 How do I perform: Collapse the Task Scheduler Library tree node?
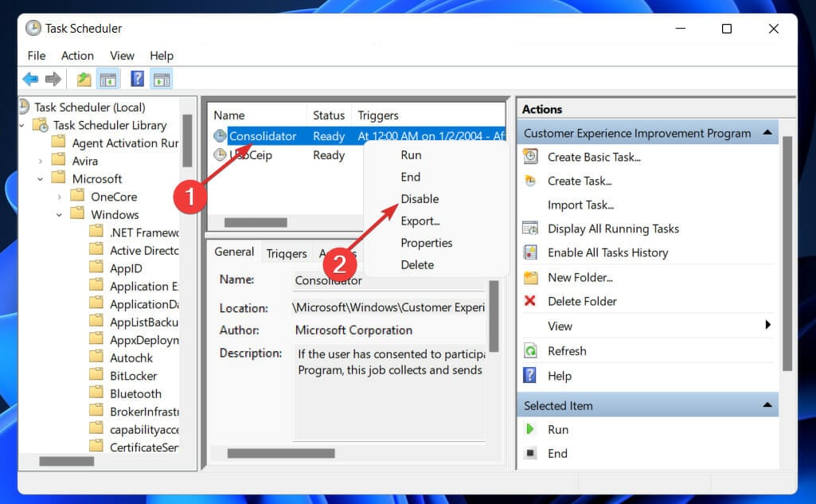21,126
